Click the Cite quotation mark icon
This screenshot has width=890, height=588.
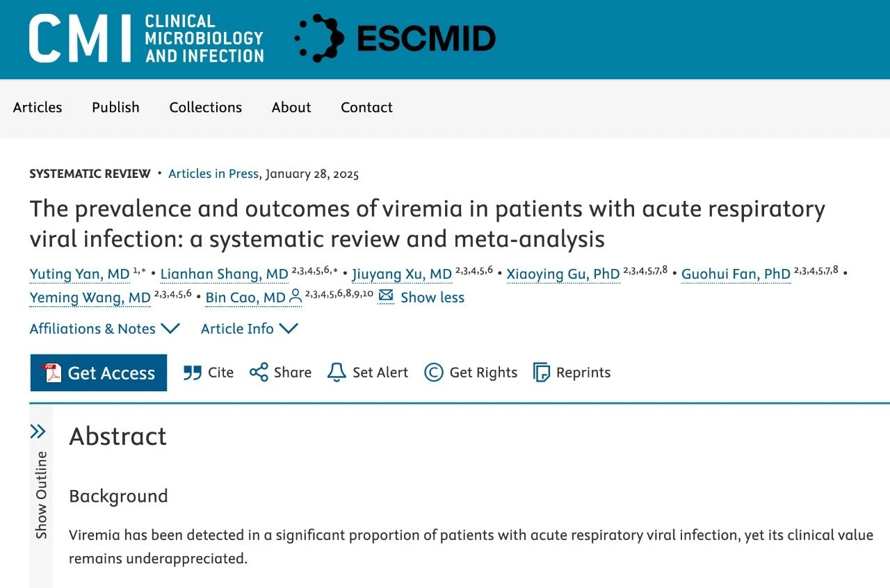(193, 373)
